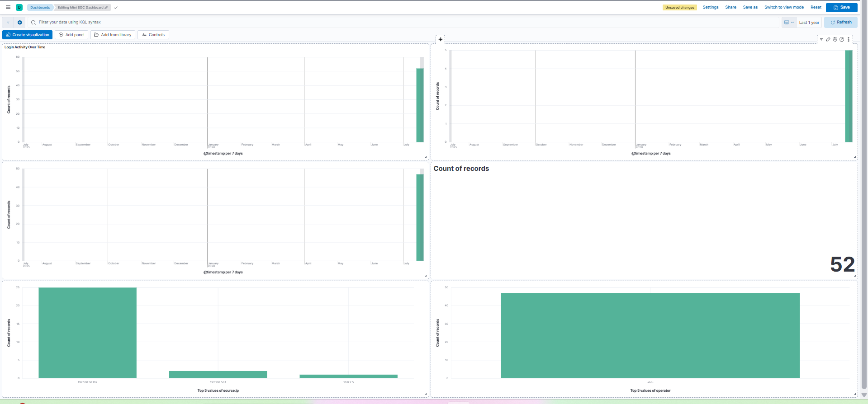Image resolution: width=868 pixels, height=404 pixels.
Task: Open the hovered panel's settings gear
Action: tap(835, 39)
